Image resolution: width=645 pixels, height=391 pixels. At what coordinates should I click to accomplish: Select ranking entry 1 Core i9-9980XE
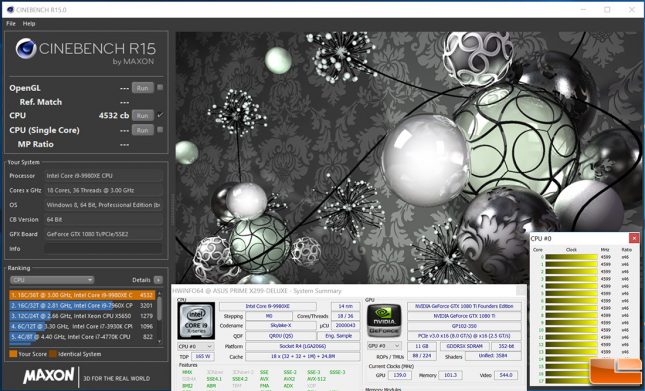click(x=82, y=295)
